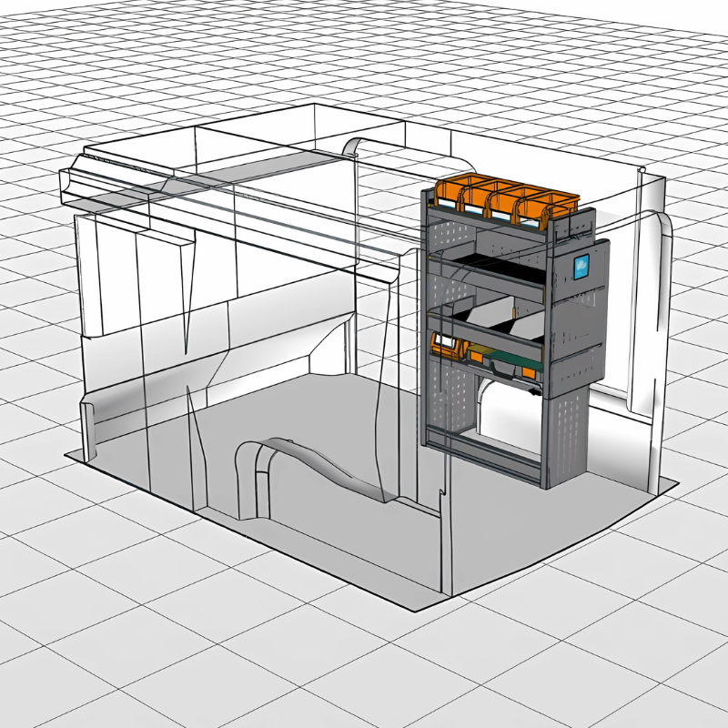Select the small orange bin at lower left of rack

445,344
